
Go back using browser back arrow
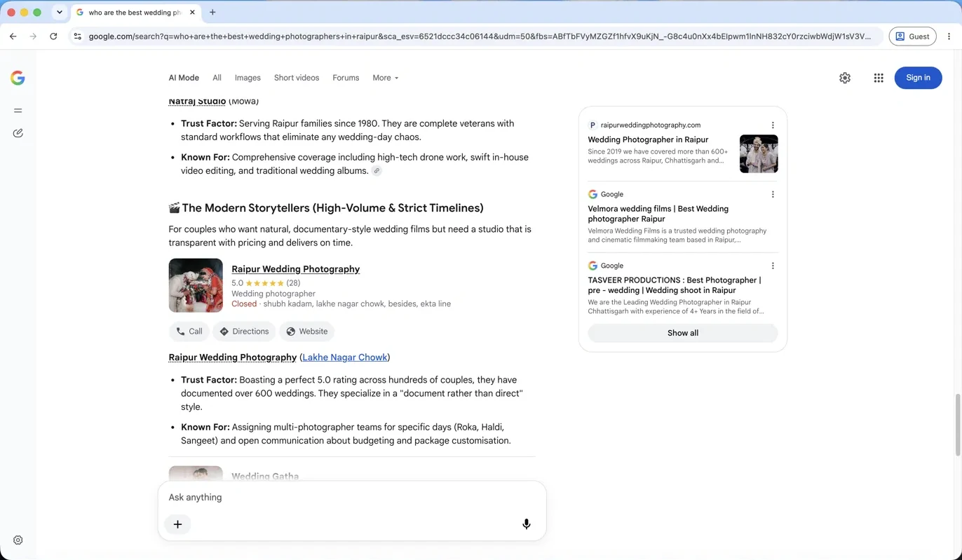pyautogui.click(x=13, y=36)
